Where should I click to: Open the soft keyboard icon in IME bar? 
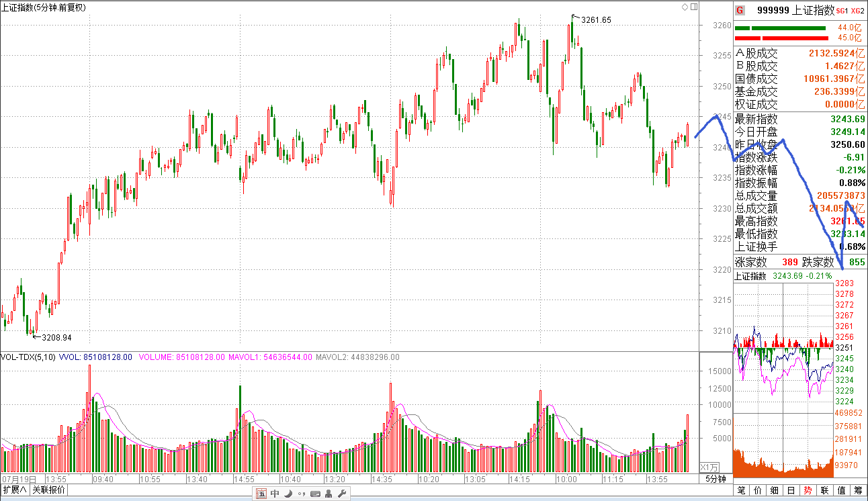[314, 494]
